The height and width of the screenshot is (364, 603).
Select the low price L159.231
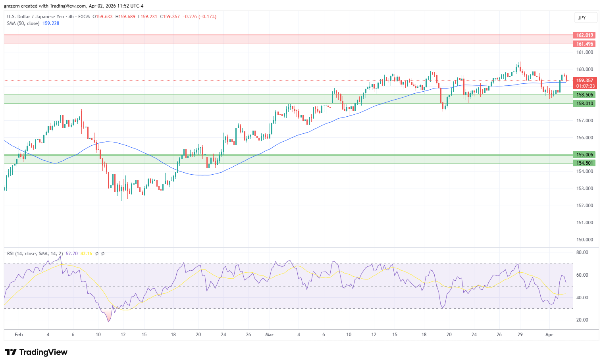[x=148, y=17]
